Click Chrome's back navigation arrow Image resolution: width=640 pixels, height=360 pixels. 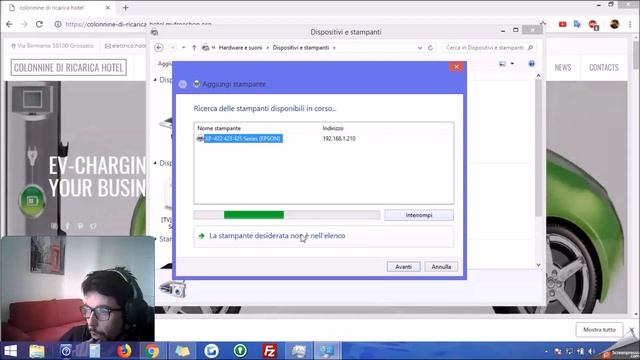tap(9, 24)
